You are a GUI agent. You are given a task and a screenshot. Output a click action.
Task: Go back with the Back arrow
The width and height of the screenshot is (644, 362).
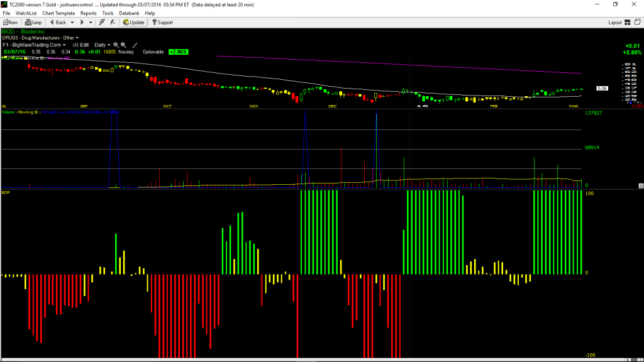coord(58,23)
